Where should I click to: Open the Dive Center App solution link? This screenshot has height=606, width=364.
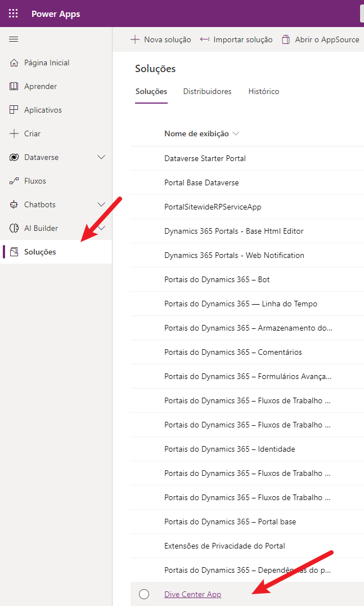pos(192,594)
